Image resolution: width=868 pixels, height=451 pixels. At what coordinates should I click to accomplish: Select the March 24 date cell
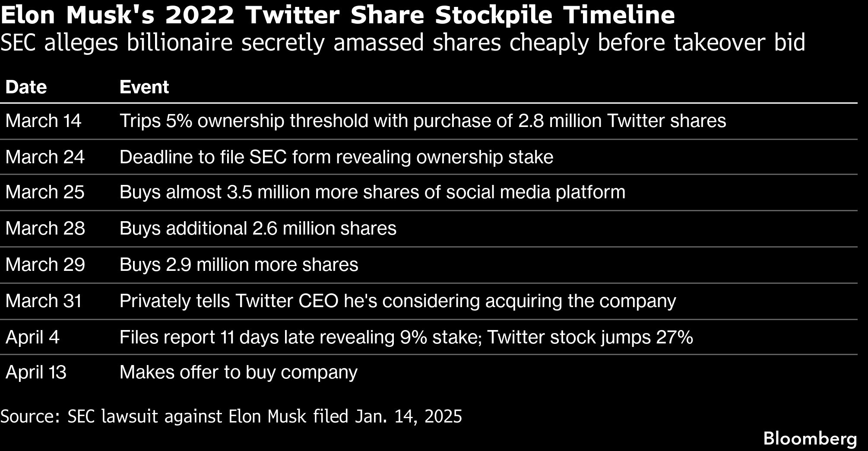(45, 157)
